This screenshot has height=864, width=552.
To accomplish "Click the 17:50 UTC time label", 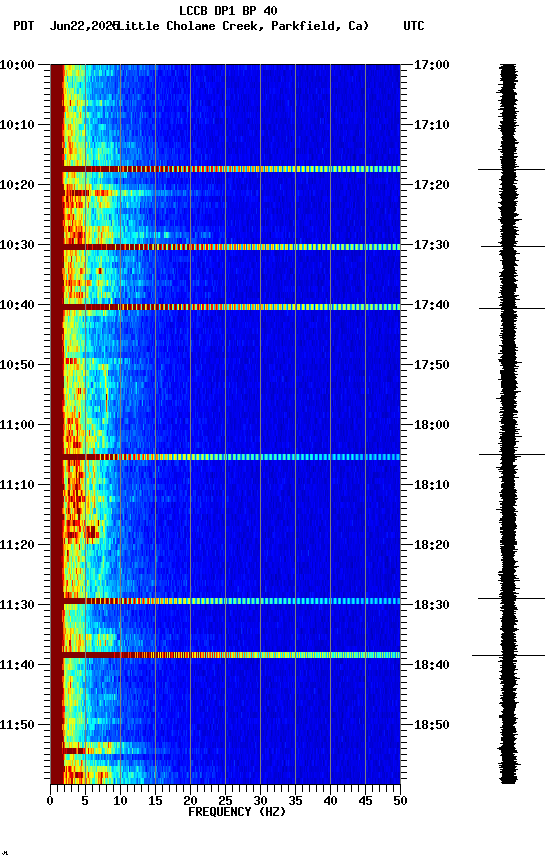I will [431, 365].
